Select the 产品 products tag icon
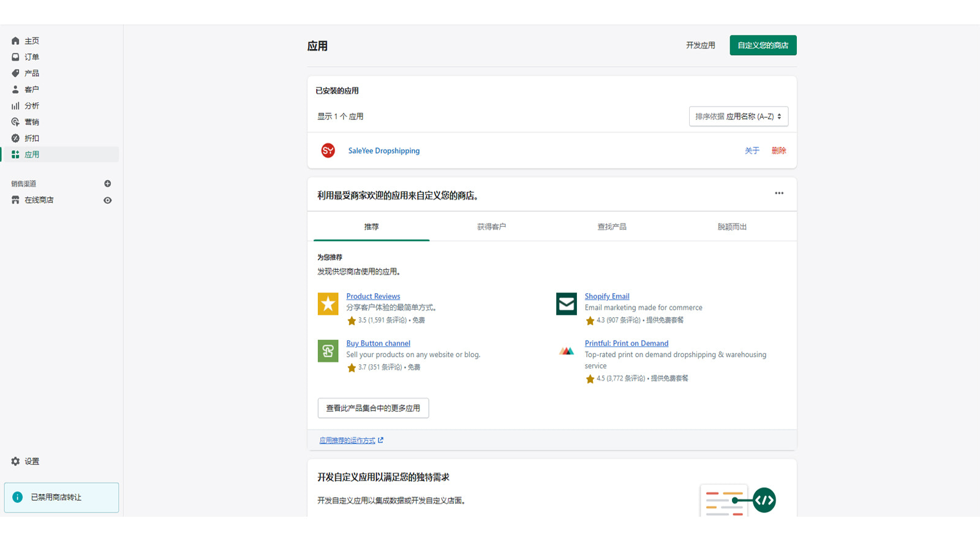 pos(15,73)
